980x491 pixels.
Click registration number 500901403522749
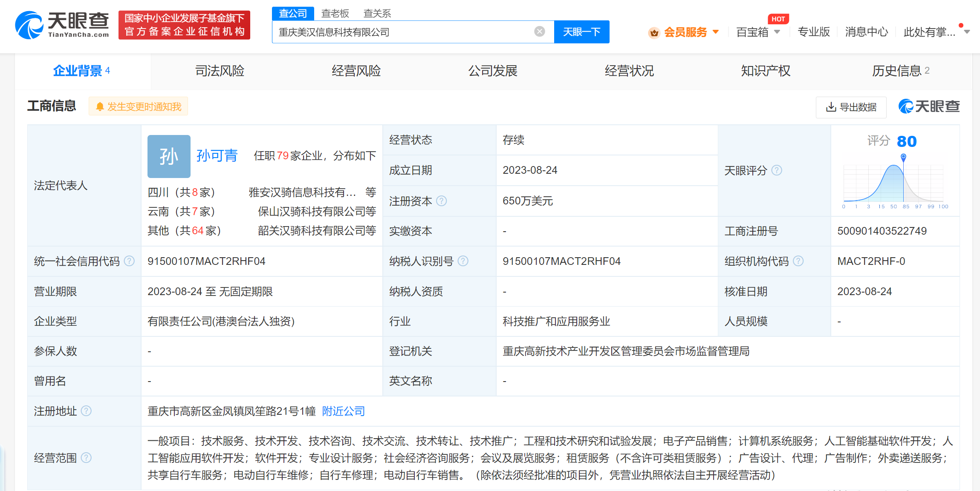882,231
